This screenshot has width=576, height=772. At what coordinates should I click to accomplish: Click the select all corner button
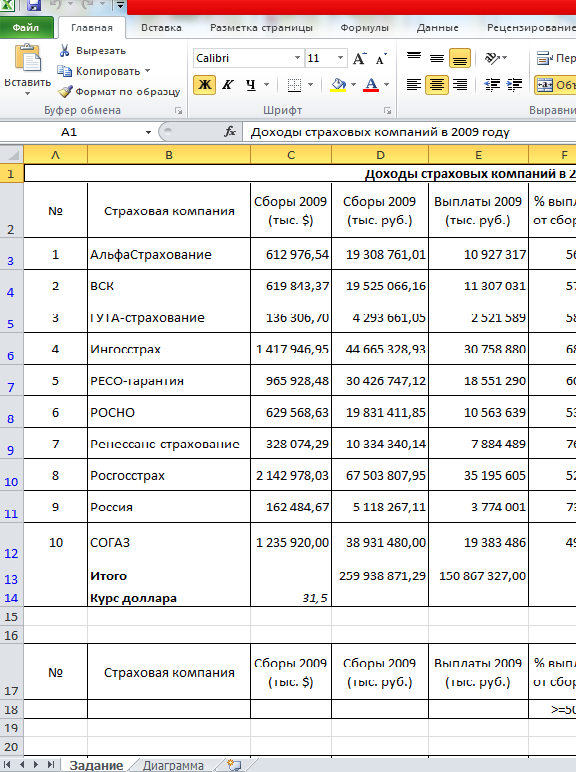point(12,155)
